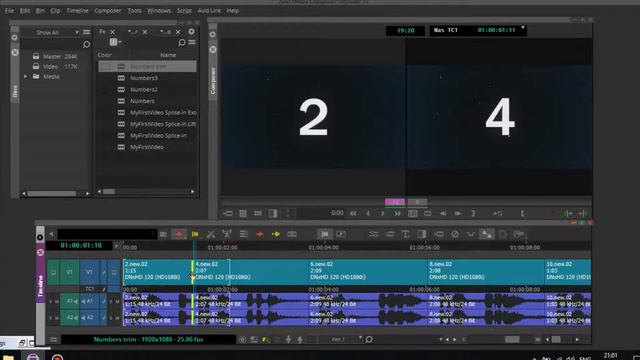Click the Extract icon in timeline toolbar

[x=227, y=234]
